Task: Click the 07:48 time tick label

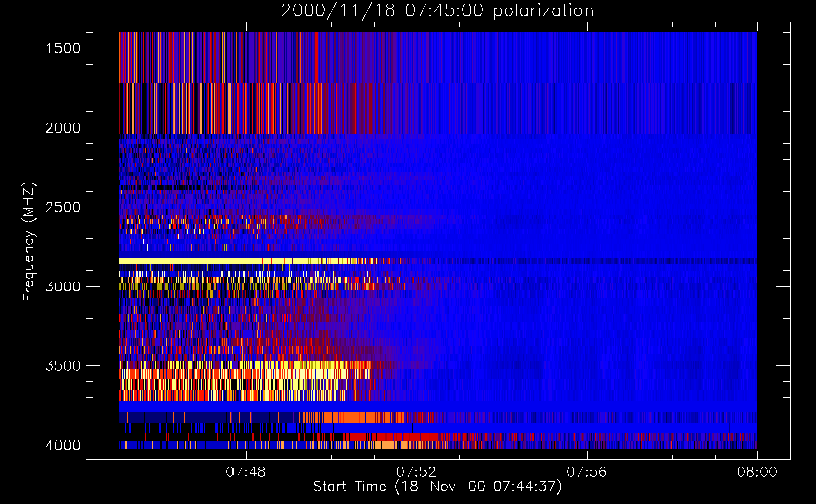Action: click(246, 472)
